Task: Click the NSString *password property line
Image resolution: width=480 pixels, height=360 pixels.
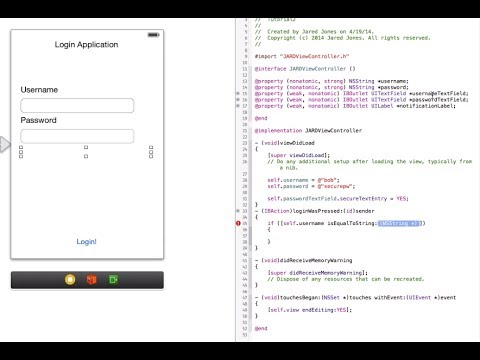Action: click(331, 87)
